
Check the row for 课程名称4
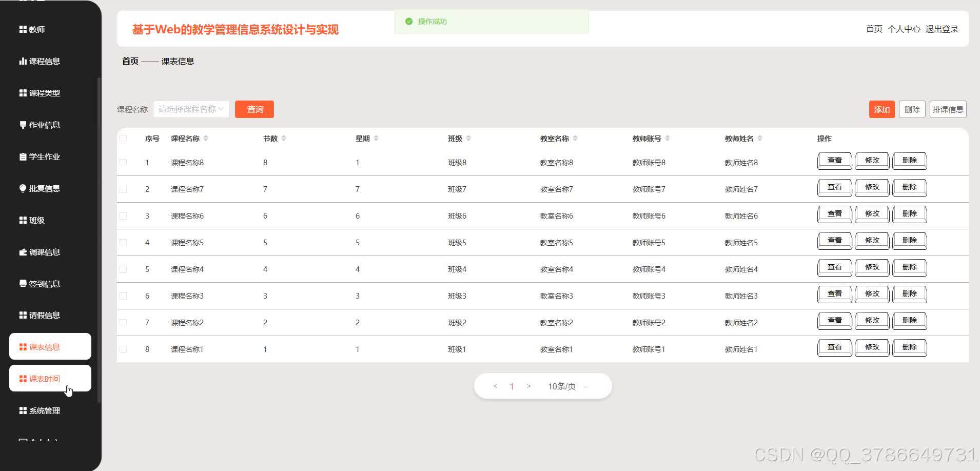click(123, 269)
